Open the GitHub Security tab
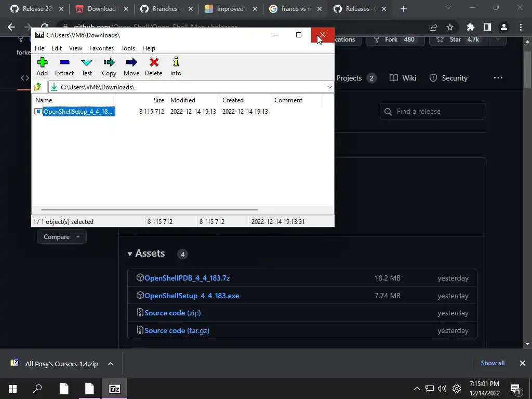Screen dimensions: 532x399 click(448, 78)
